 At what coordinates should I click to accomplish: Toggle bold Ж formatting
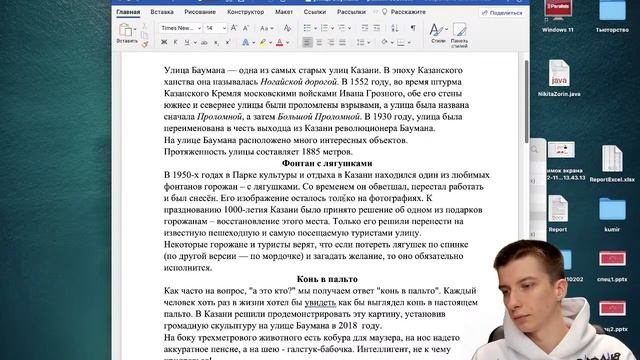coord(164,42)
